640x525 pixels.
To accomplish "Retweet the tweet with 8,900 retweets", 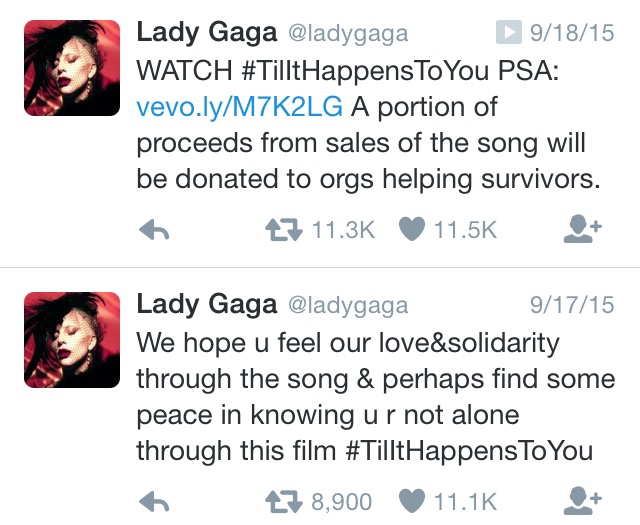I will (x=284, y=502).
